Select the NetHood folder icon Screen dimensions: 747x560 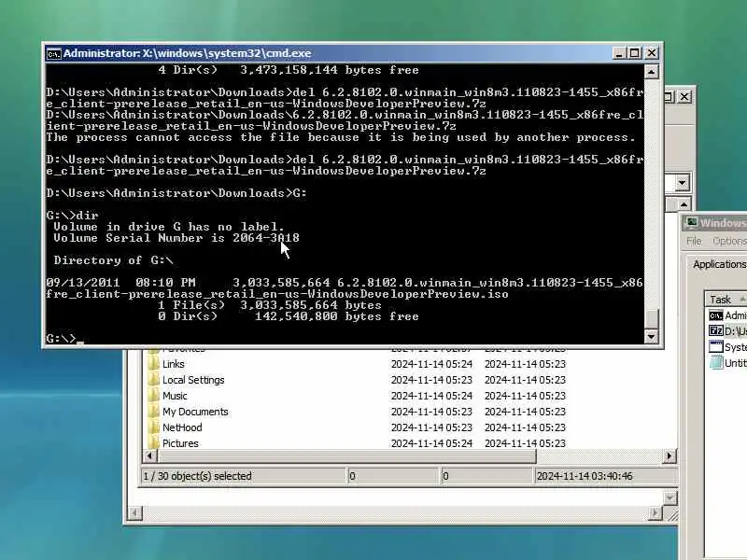(x=153, y=427)
